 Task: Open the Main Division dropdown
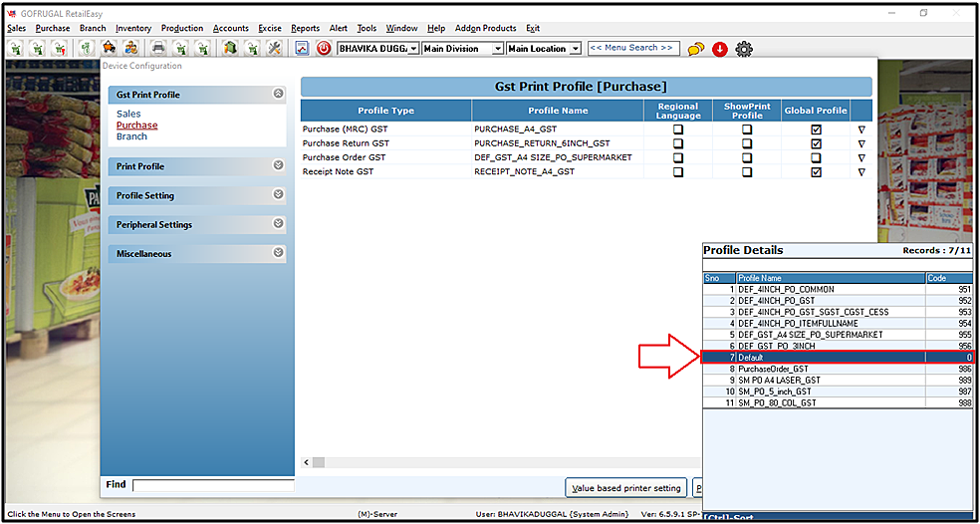point(463,48)
